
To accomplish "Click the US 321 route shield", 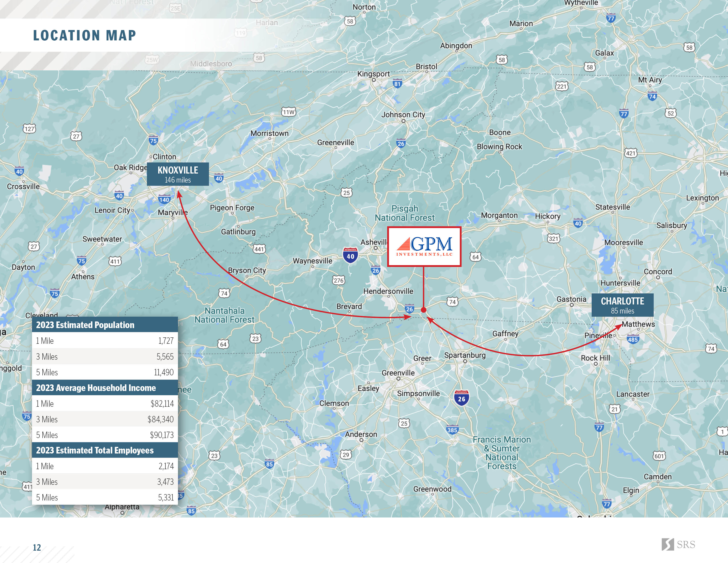I will (x=553, y=238).
